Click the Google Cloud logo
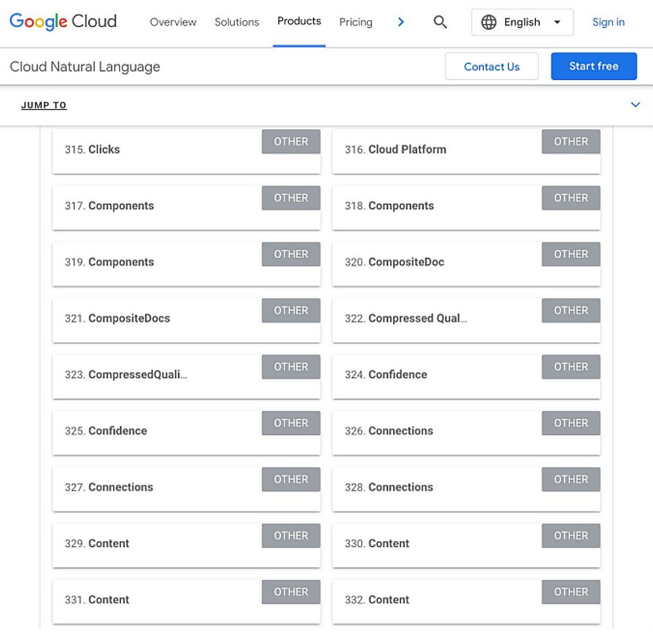 [62, 21]
